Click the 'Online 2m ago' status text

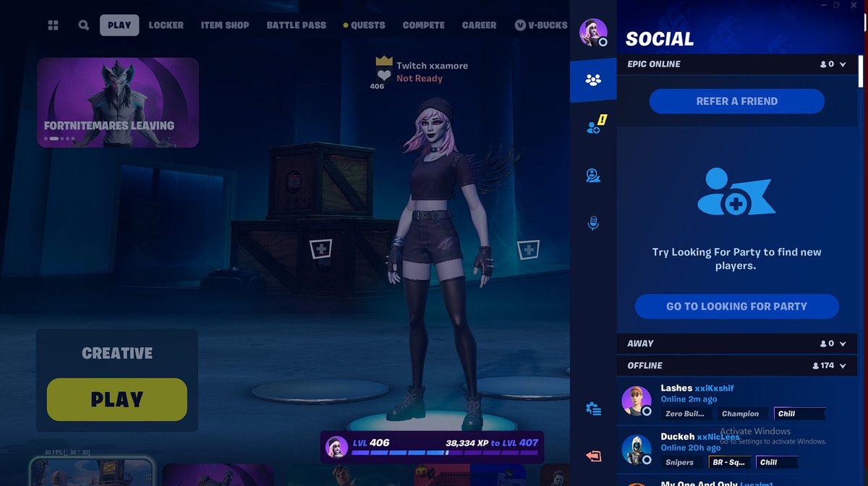point(689,399)
